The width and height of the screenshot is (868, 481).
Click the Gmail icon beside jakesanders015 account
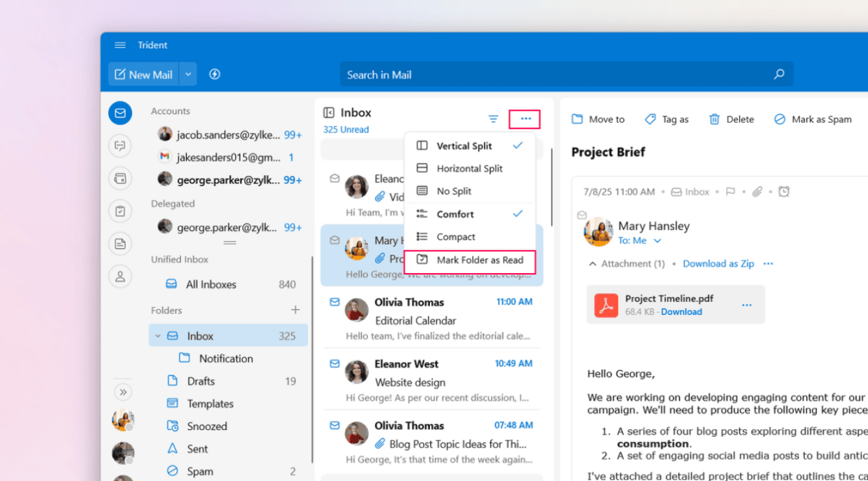click(165, 156)
